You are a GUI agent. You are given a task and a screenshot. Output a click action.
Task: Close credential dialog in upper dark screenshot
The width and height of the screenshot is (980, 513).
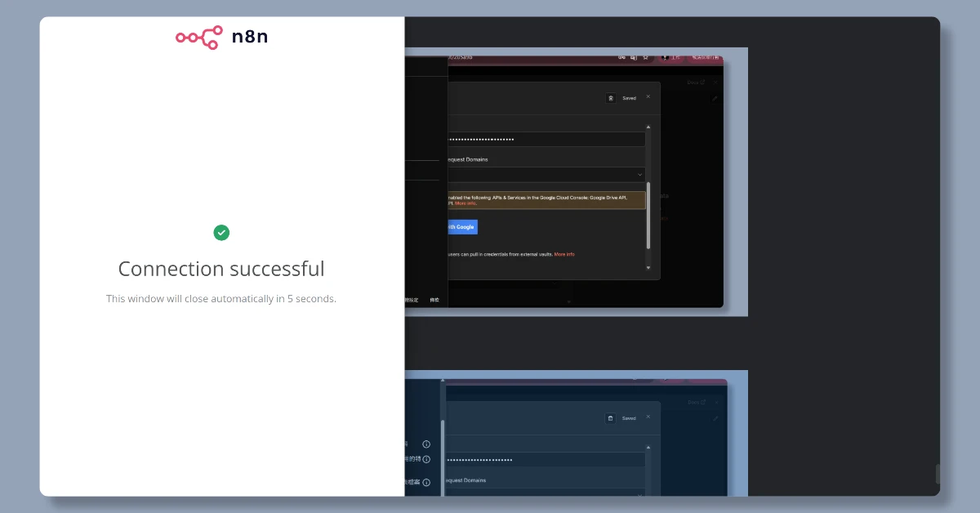[x=648, y=96]
